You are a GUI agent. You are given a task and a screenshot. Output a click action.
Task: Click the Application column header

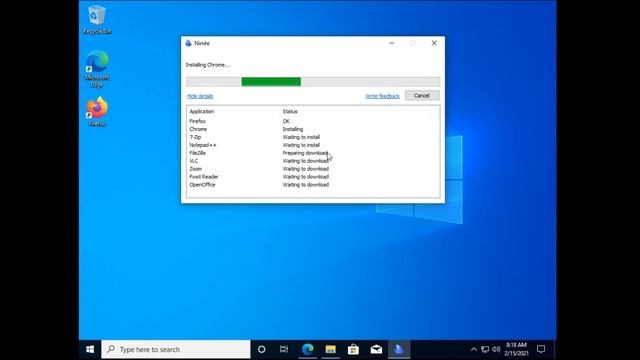[x=202, y=111]
